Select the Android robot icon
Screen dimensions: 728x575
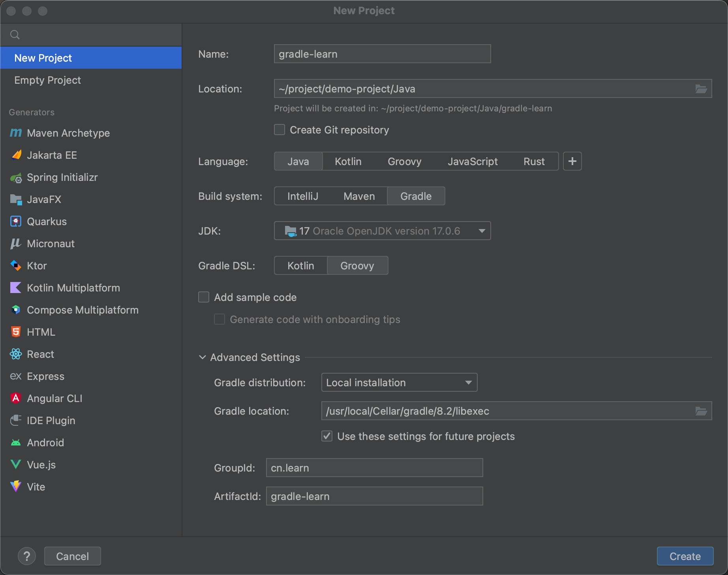(x=16, y=443)
